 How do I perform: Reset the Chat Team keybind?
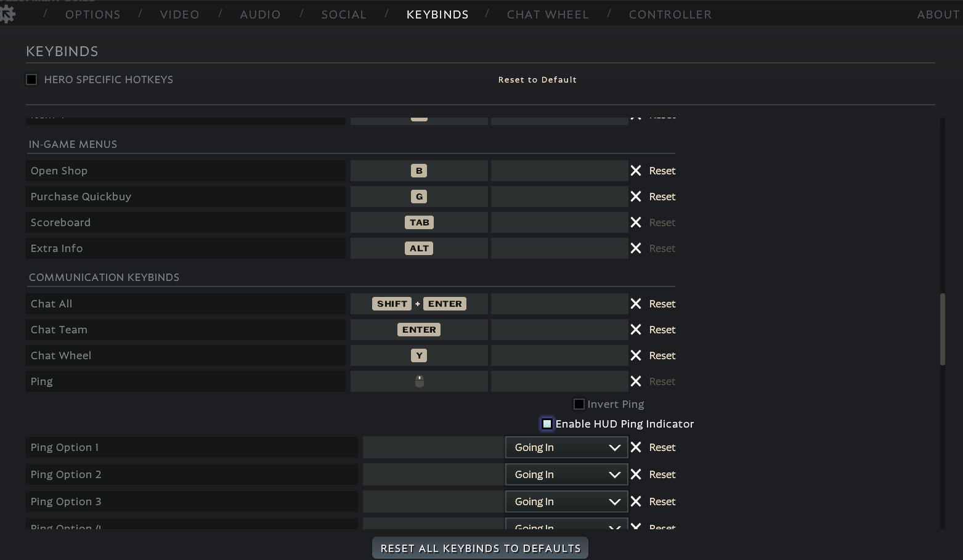[x=662, y=330]
